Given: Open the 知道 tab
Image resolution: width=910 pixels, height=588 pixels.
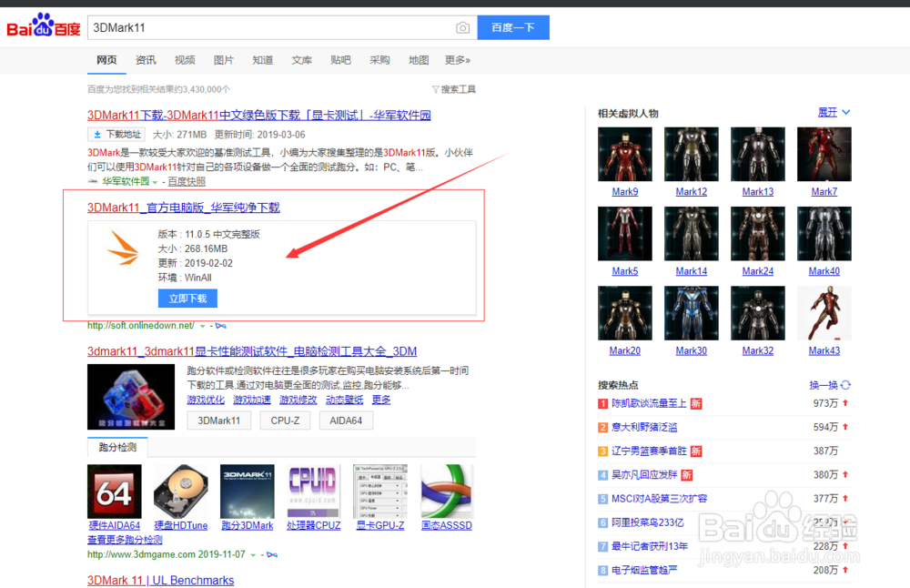Looking at the screenshot, I should (x=262, y=60).
